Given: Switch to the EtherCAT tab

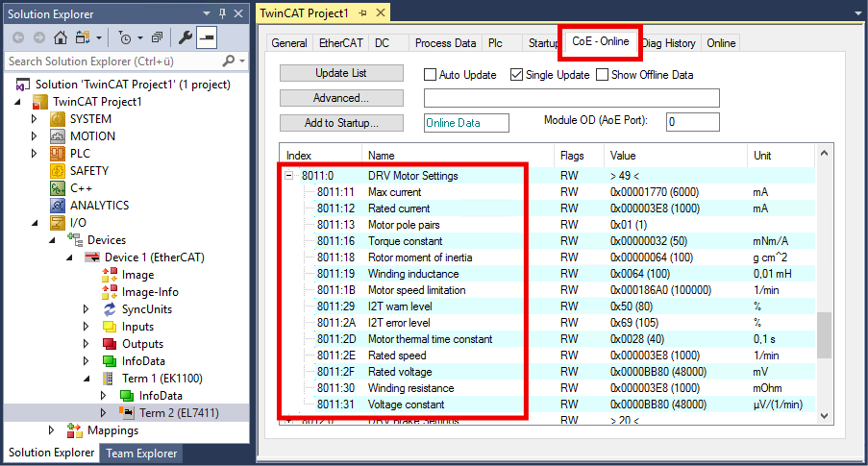Looking at the screenshot, I should pyautogui.click(x=341, y=43).
